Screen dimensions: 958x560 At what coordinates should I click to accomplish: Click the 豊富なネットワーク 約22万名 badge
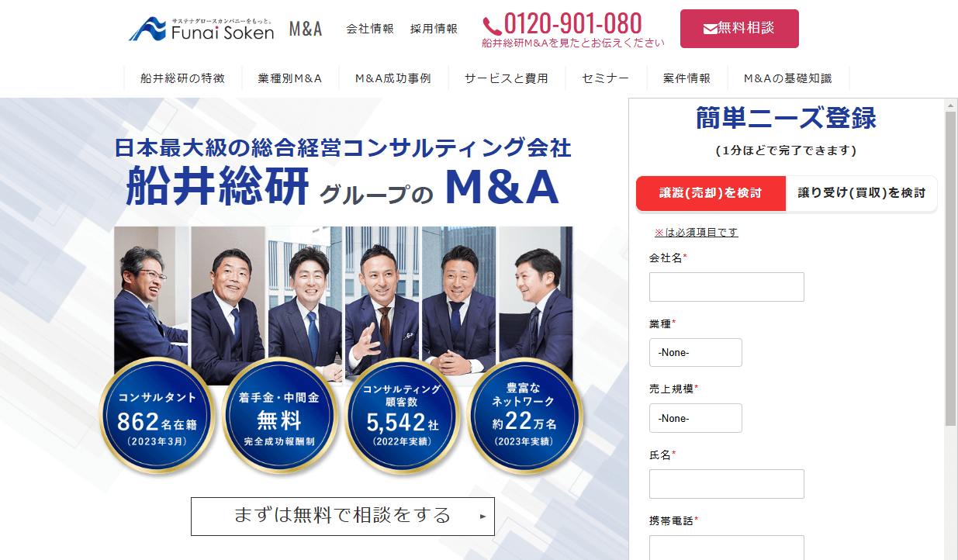pyautogui.click(x=524, y=417)
